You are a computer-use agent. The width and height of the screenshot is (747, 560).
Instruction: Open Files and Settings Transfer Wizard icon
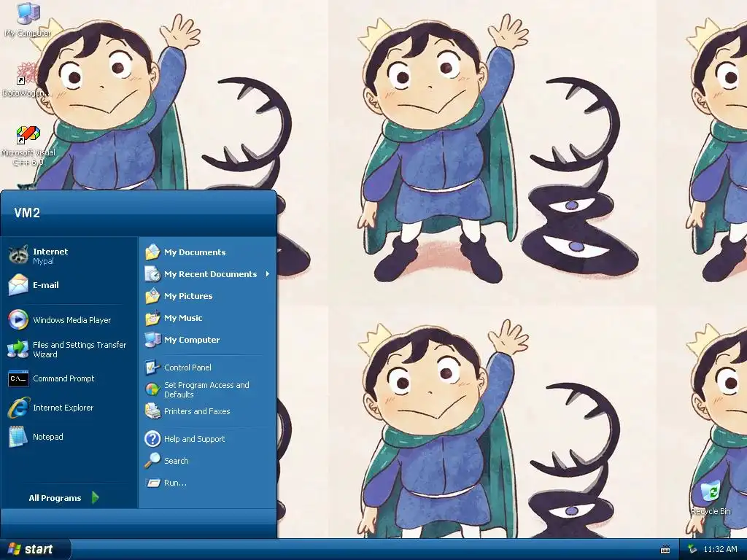[18, 349]
